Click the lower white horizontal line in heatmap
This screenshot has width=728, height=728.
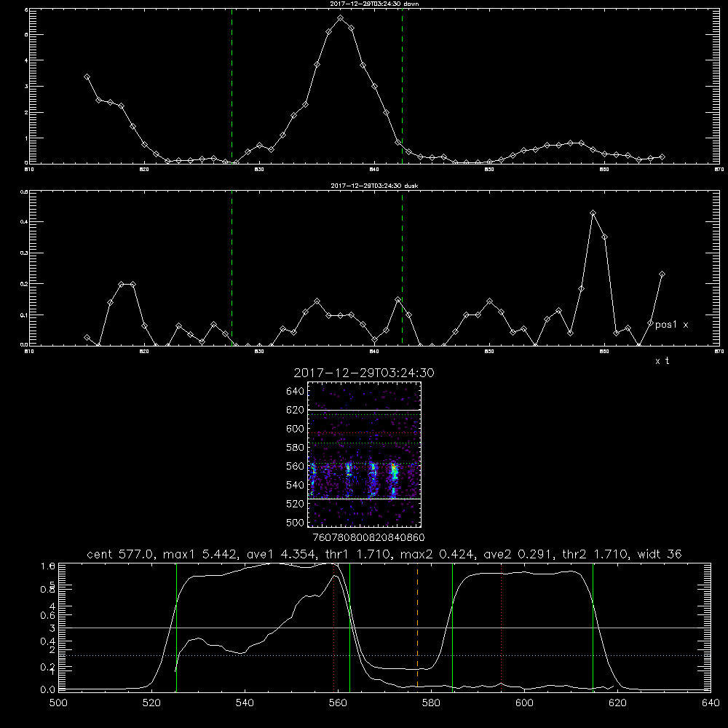coord(365,499)
